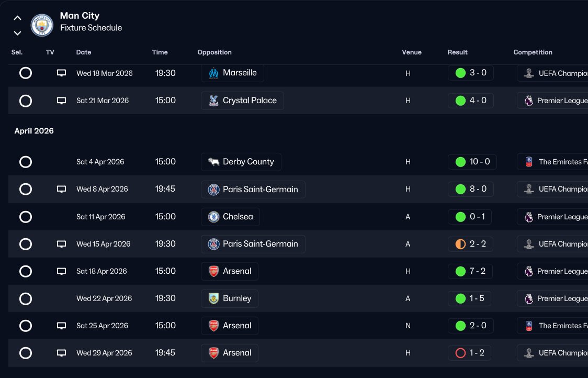Select the Marseille fixture radio button
Viewport: 588px width, 378px height.
[26, 73]
